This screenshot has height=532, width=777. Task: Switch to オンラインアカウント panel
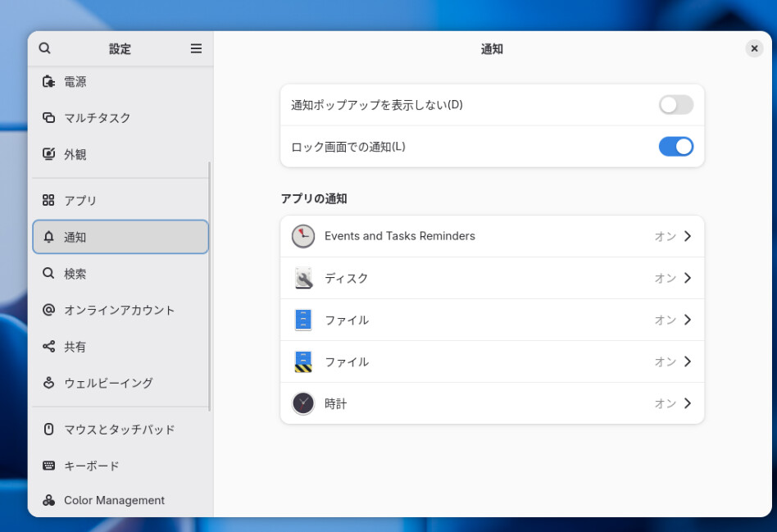coord(119,310)
